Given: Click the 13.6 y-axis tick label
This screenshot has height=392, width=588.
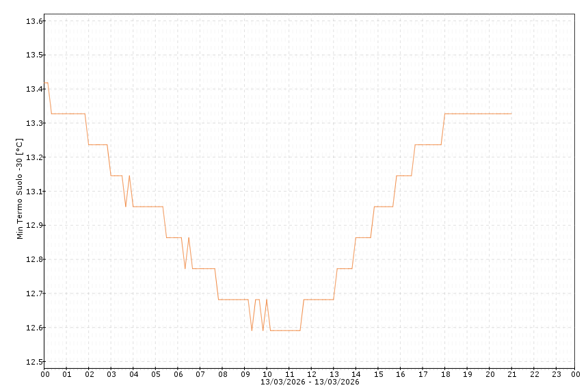Looking at the screenshot, I should coord(34,21).
